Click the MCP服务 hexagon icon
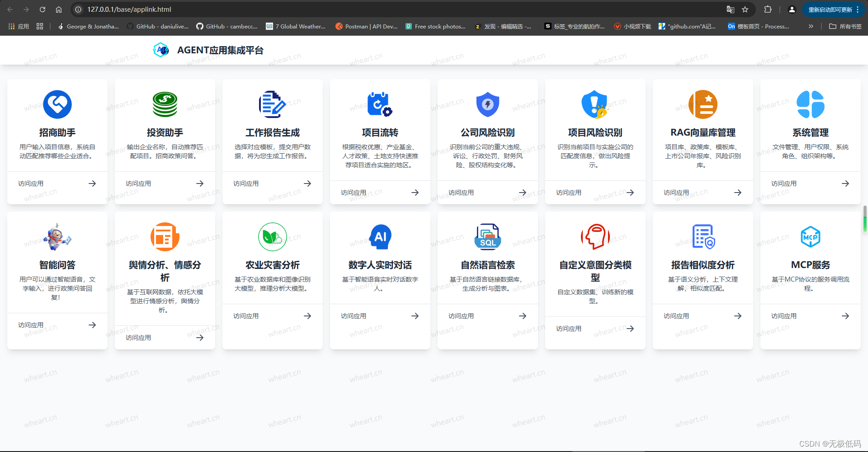Image resolution: width=868 pixels, height=452 pixels. coord(810,237)
